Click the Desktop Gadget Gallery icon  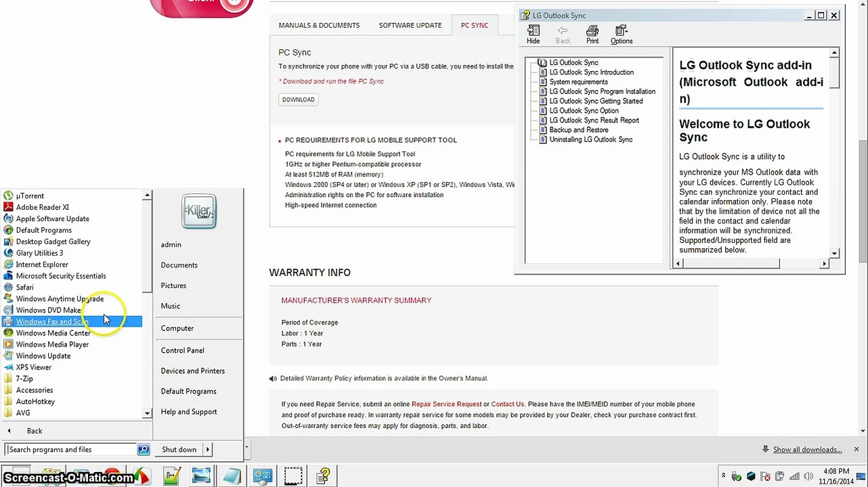pos(8,241)
